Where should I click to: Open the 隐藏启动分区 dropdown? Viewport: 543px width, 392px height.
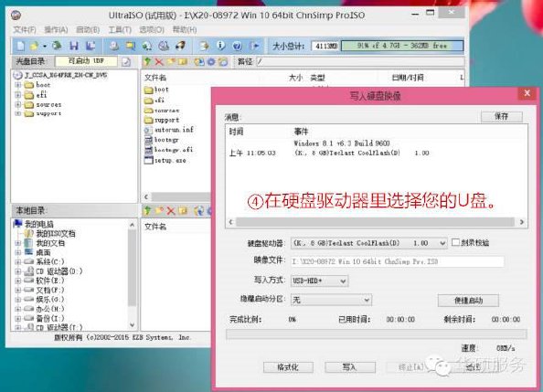[367, 300]
